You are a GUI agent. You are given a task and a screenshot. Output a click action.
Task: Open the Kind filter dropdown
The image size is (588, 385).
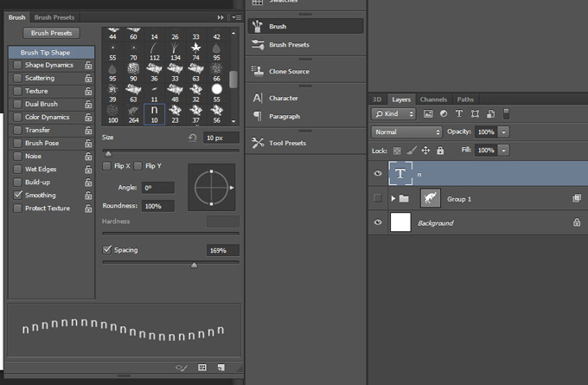pyautogui.click(x=393, y=113)
